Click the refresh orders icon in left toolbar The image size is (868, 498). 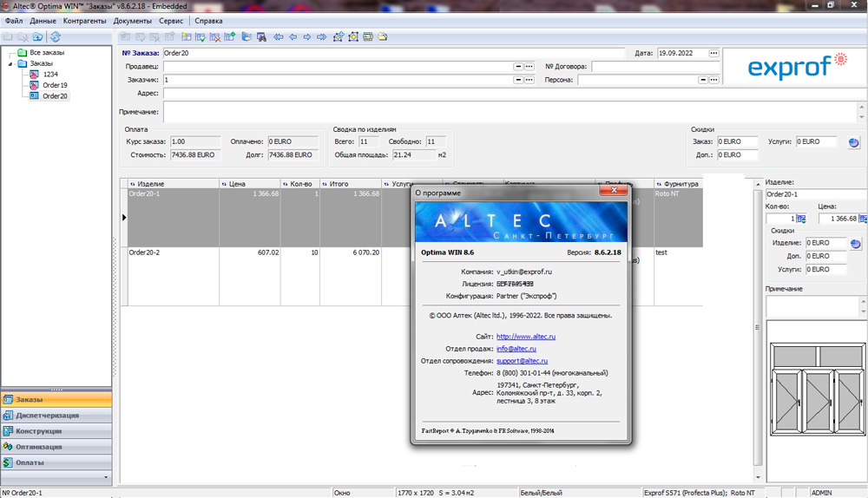pyautogui.click(x=55, y=37)
